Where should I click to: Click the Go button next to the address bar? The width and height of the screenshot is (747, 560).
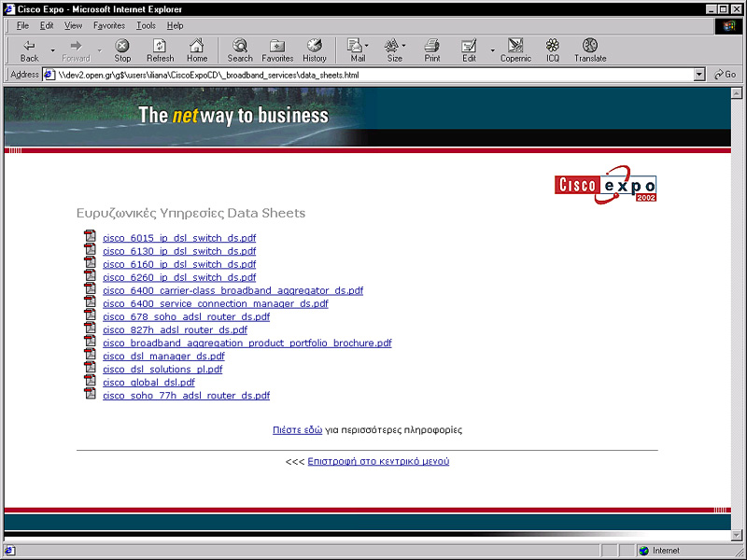pos(726,75)
